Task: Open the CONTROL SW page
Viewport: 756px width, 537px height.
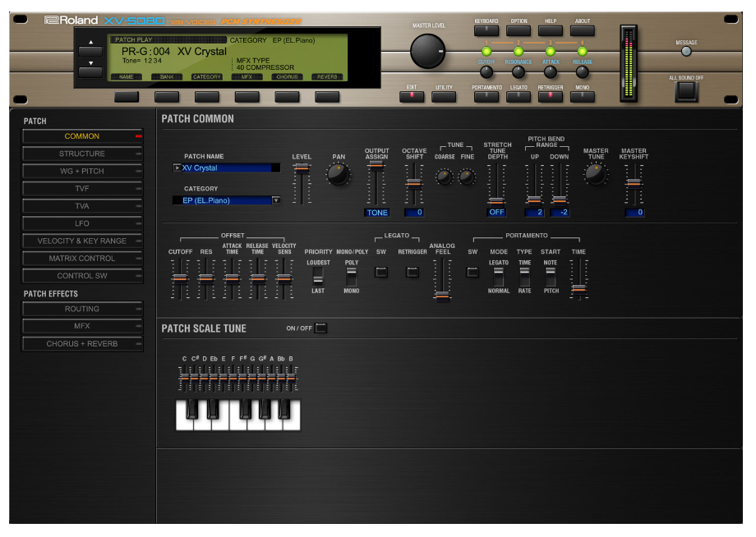Action: 82,276
